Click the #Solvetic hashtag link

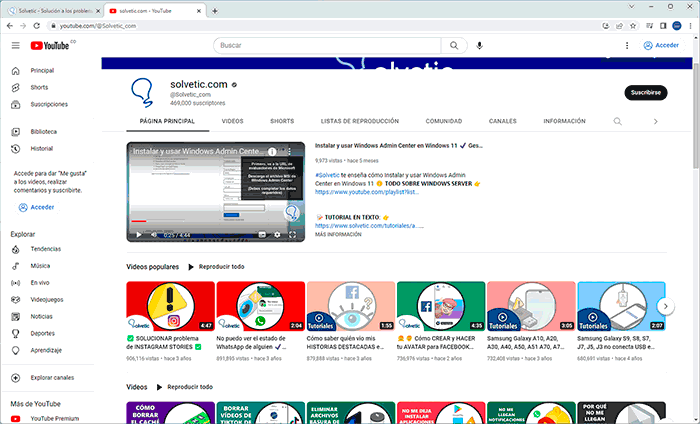point(327,175)
